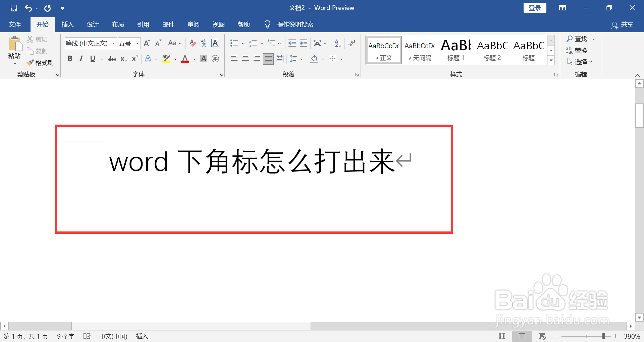This screenshot has width=644, height=342.
Task: Open the font size dropdown 五号
Action: pos(137,44)
